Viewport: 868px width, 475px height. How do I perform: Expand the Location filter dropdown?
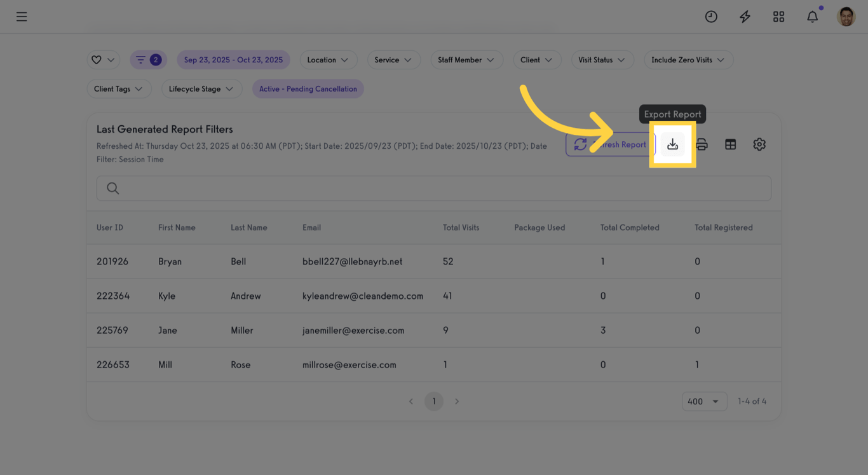click(x=329, y=59)
